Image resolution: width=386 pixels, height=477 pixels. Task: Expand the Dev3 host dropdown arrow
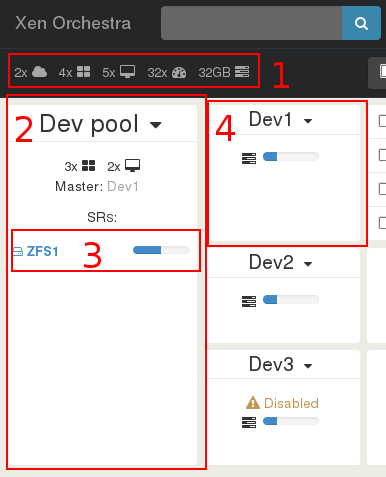pyautogui.click(x=308, y=366)
